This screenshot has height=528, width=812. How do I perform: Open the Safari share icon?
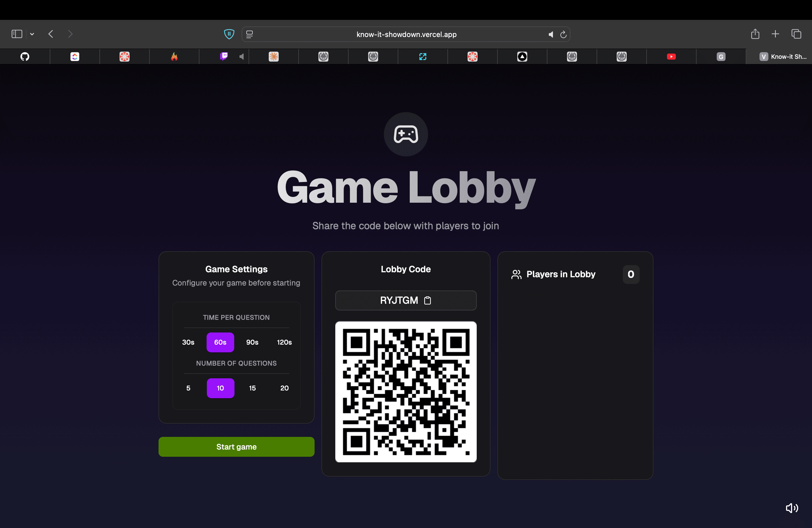[x=755, y=34]
